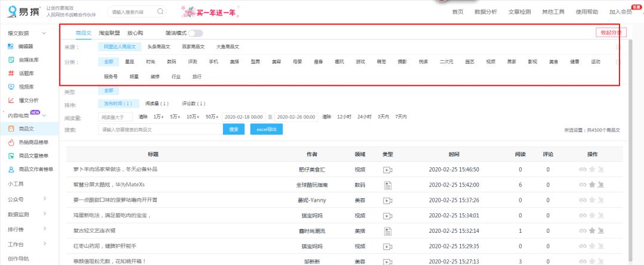Toggle the 简洁模式 switch
The image size is (644, 265).
pyautogui.click(x=195, y=33)
